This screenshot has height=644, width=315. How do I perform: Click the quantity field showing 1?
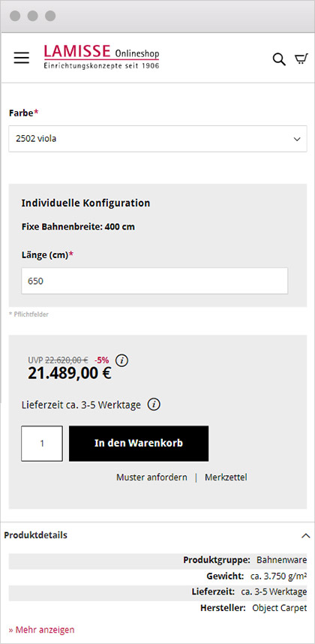tap(42, 444)
